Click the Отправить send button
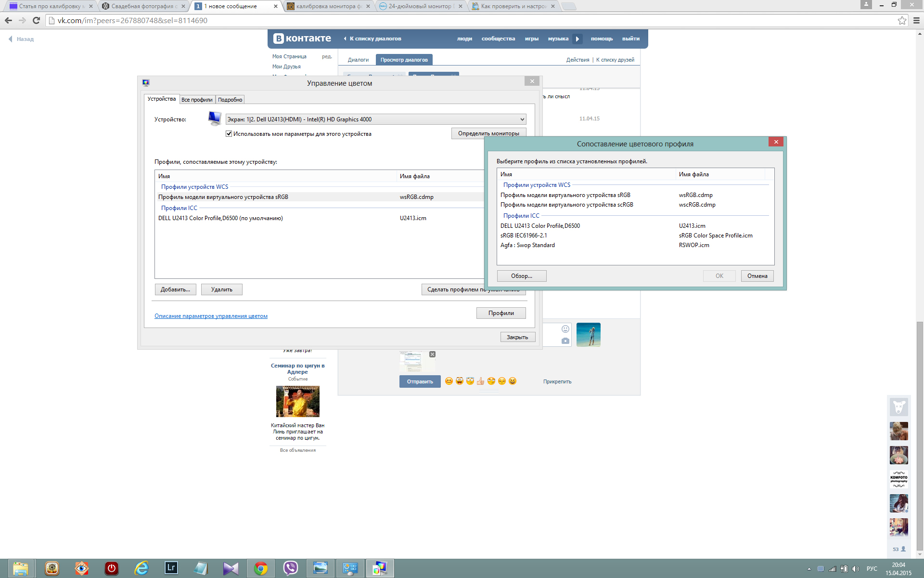The width and height of the screenshot is (924, 578). coord(420,381)
